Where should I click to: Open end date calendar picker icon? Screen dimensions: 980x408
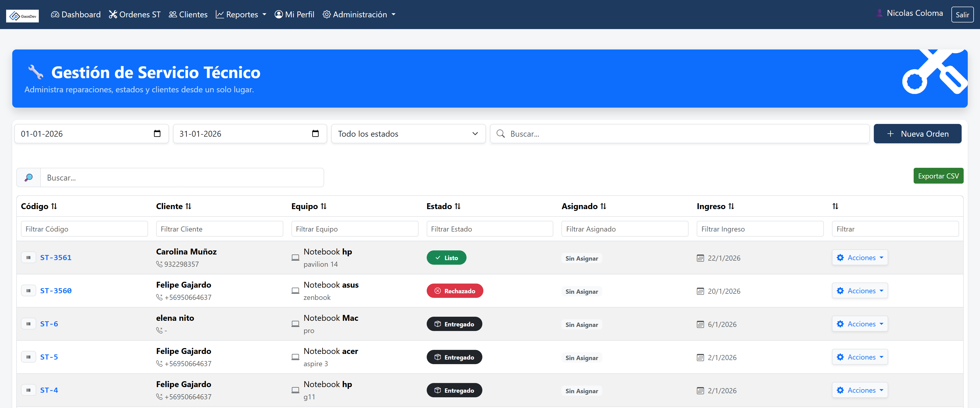click(x=315, y=133)
